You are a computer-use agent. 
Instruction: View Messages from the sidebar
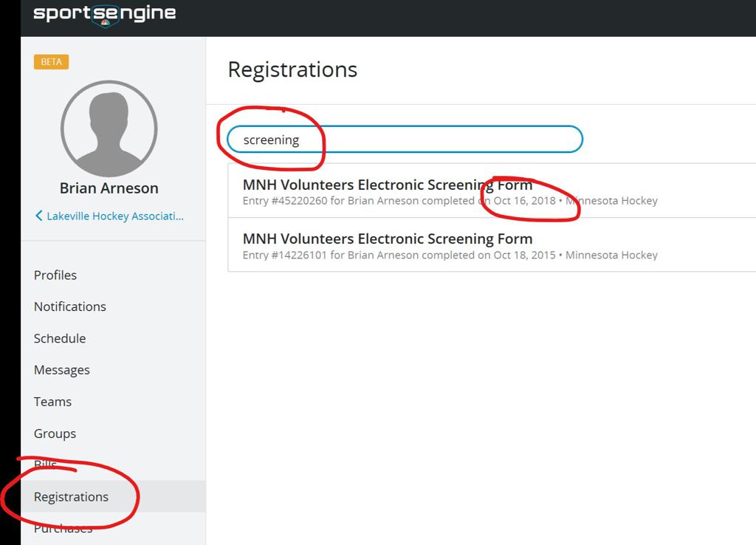[x=62, y=370]
